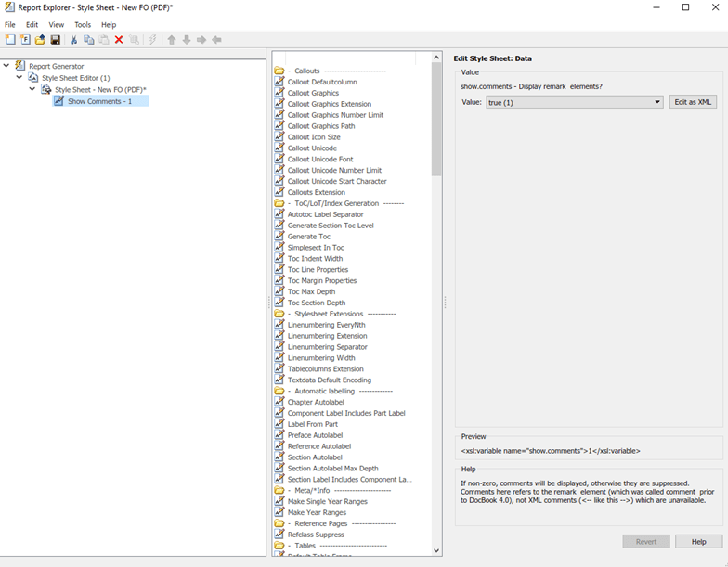Open the Tools menu
Image resolution: width=728 pixels, height=567 pixels.
83,24
